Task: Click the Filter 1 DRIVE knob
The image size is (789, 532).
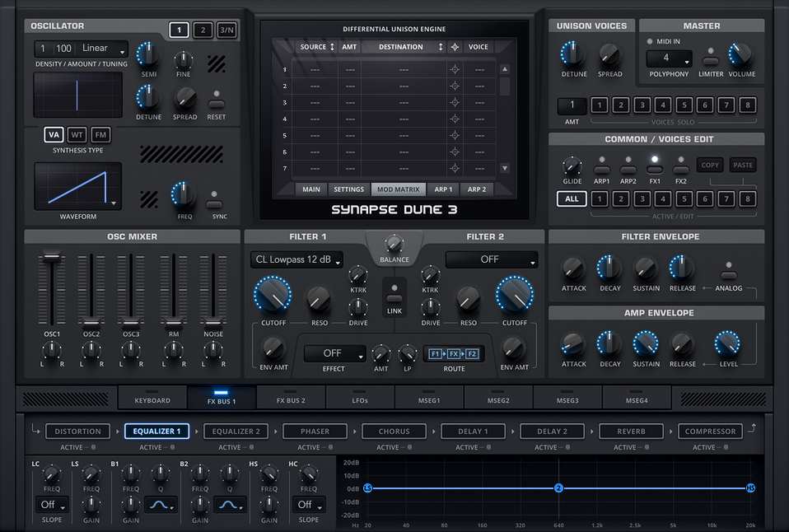Action: pos(357,307)
